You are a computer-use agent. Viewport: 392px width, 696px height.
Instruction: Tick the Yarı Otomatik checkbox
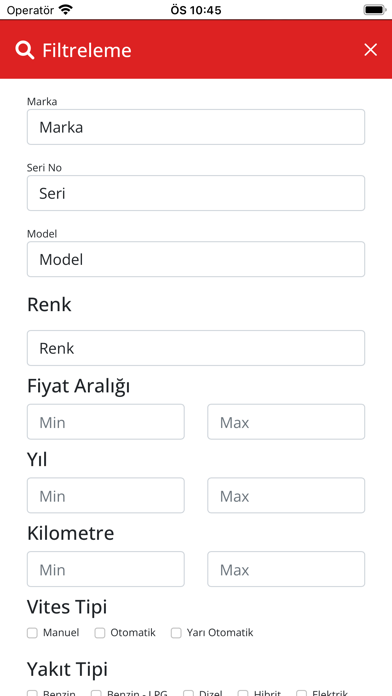(x=176, y=633)
